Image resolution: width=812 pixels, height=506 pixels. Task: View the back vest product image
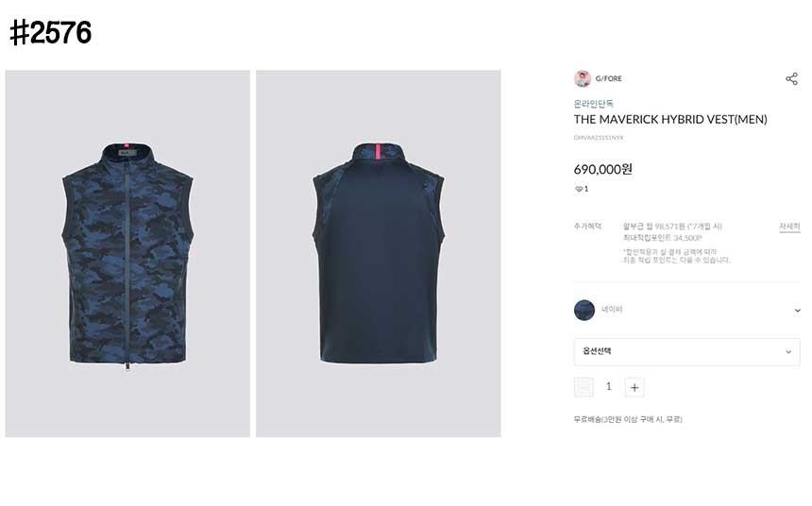(379, 254)
